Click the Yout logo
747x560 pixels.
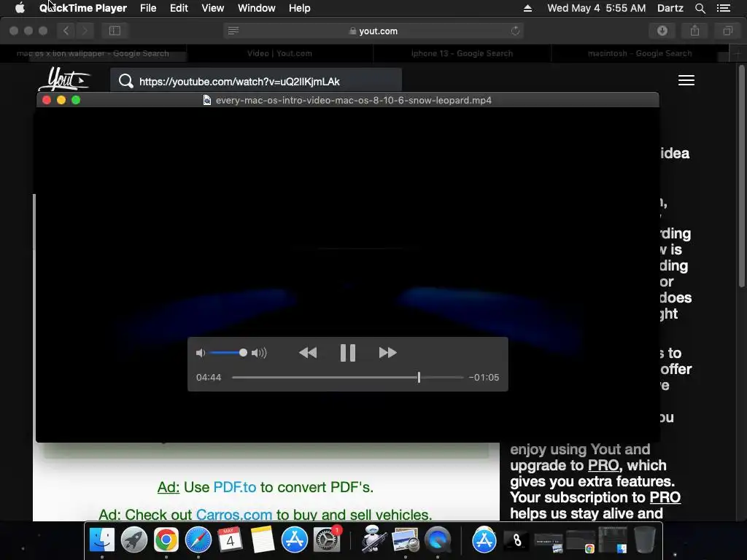pyautogui.click(x=64, y=79)
